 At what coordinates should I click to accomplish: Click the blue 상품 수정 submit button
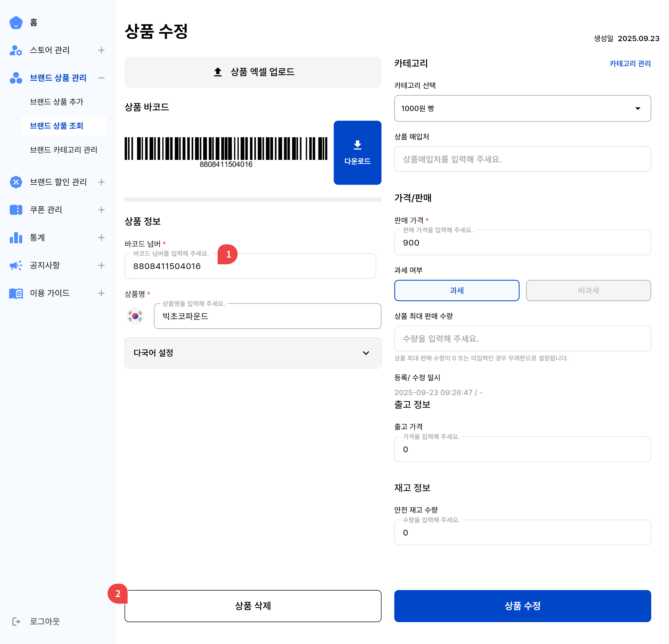coord(522,606)
